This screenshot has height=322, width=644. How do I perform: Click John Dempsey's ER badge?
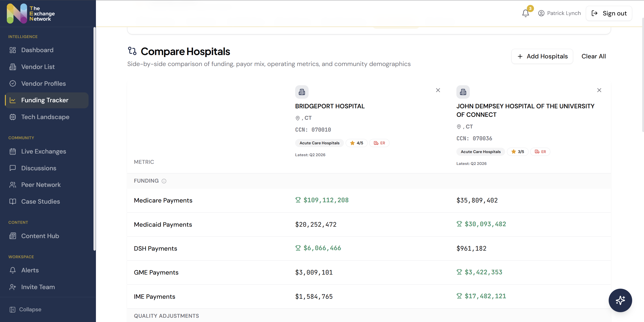pyautogui.click(x=540, y=152)
